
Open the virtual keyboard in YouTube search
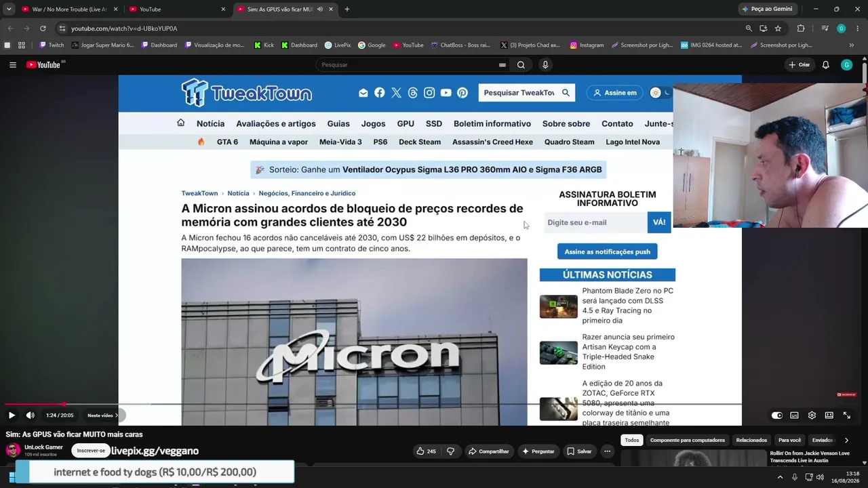click(502, 65)
